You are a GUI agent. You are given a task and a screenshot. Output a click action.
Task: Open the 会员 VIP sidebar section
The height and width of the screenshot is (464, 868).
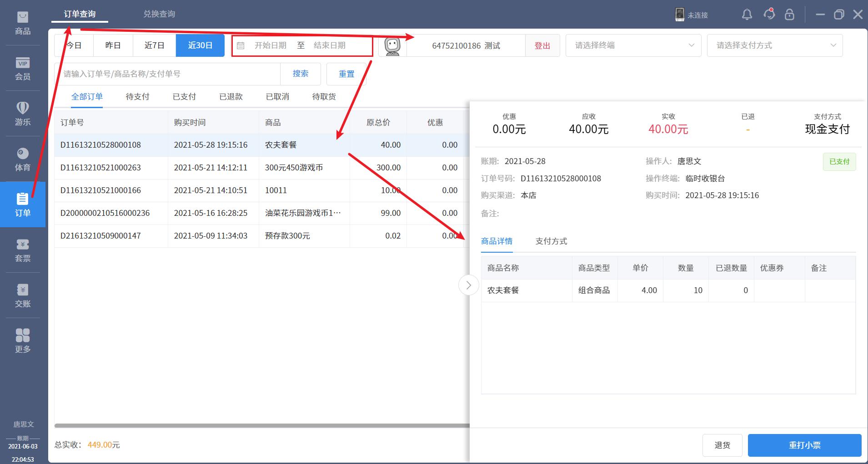(23, 69)
